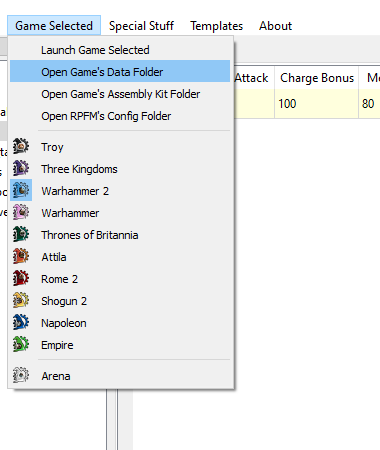
Task: Click the Three Kingdoms purple icon
Action: (x=21, y=168)
